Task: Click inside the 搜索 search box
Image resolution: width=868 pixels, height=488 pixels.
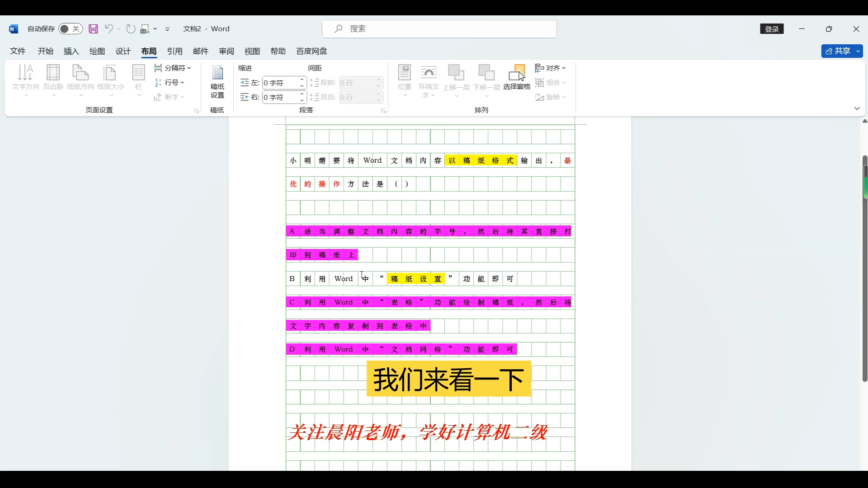Action: coord(439,28)
